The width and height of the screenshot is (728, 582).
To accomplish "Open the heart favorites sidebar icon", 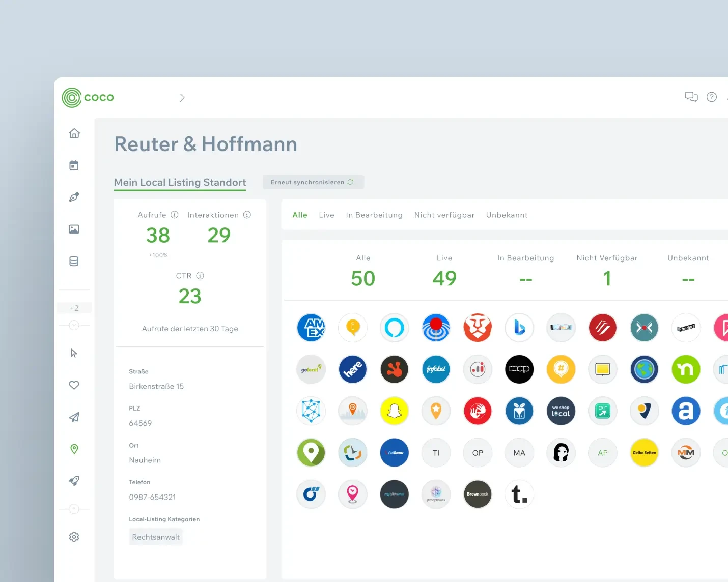I will pyautogui.click(x=74, y=385).
